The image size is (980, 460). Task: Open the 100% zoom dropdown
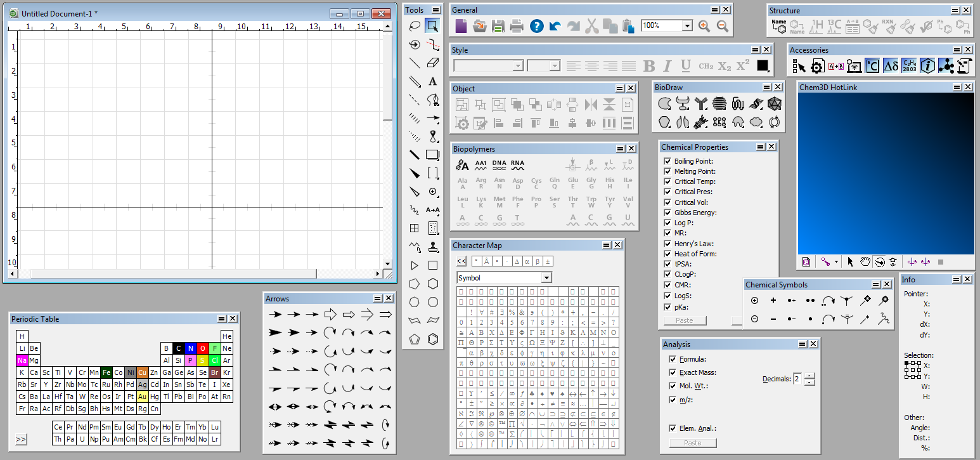pyautogui.click(x=687, y=26)
